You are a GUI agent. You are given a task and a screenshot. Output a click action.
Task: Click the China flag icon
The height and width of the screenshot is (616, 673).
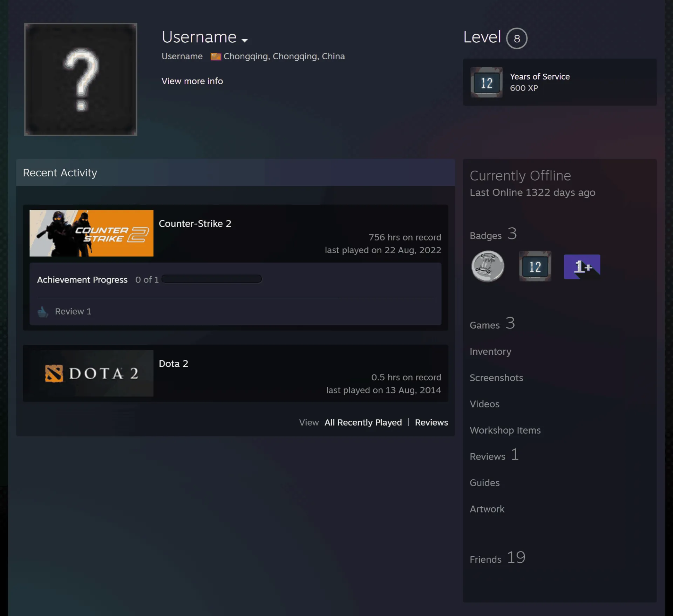click(216, 56)
